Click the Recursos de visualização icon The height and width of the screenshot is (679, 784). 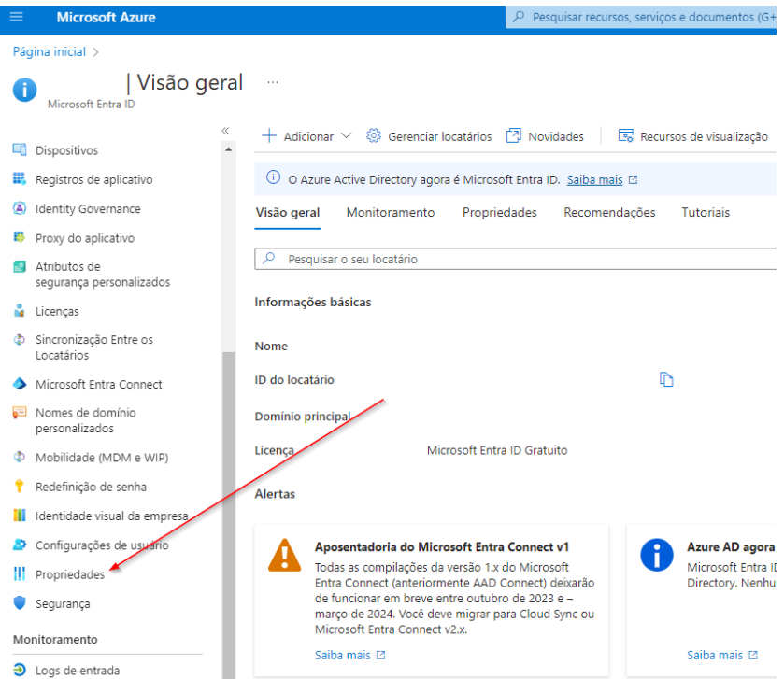click(625, 135)
